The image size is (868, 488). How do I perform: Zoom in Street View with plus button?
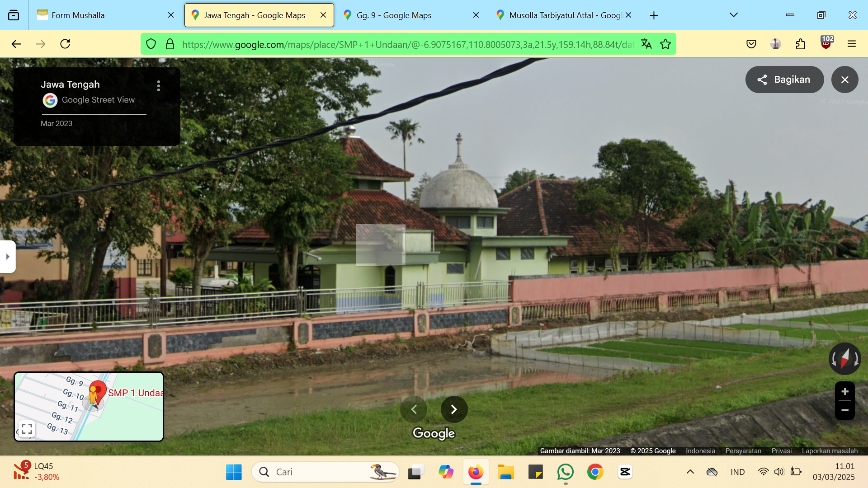(x=844, y=391)
